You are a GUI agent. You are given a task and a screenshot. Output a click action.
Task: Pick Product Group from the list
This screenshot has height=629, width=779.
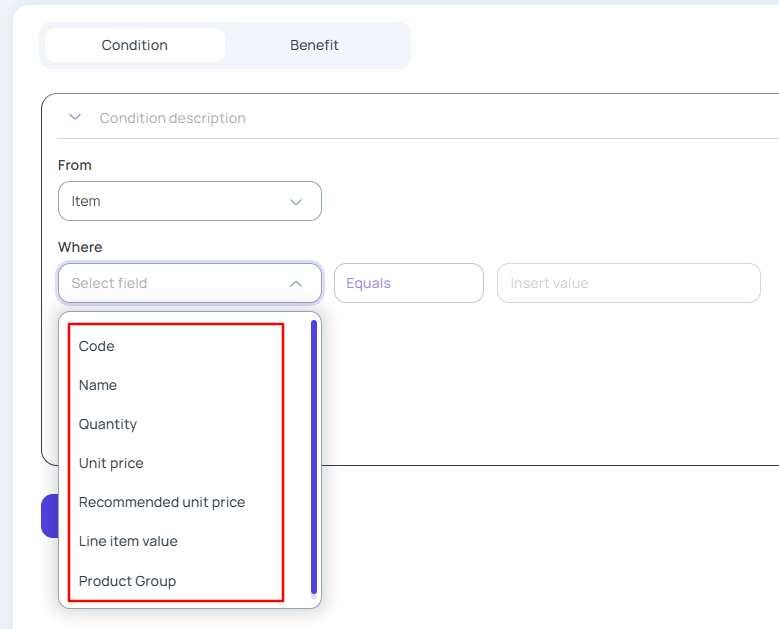click(127, 581)
